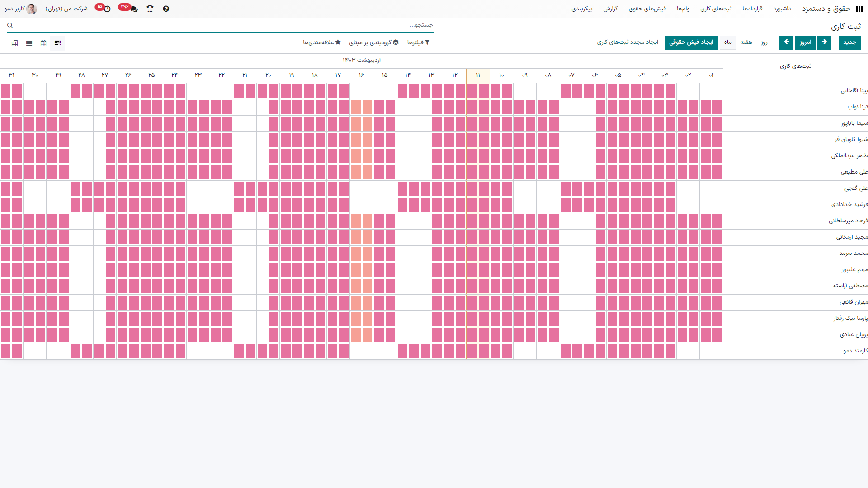This screenshot has width=868, height=488.
Task: Click the orange work entry cell for تینا نواب
Action: [x=356, y=108]
